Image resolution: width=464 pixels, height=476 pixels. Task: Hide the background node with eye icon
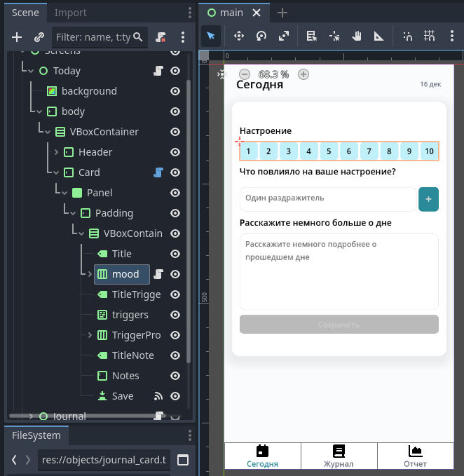(x=175, y=91)
